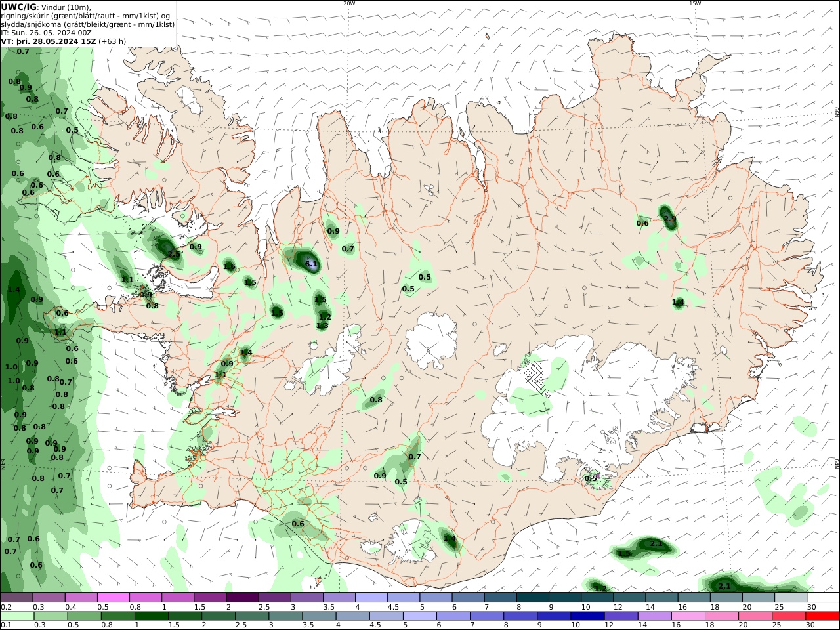Click the valid time 'VT: þri. 28.05.2024 15Z'
This screenshot has width=840, height=630.
[49, 41]
